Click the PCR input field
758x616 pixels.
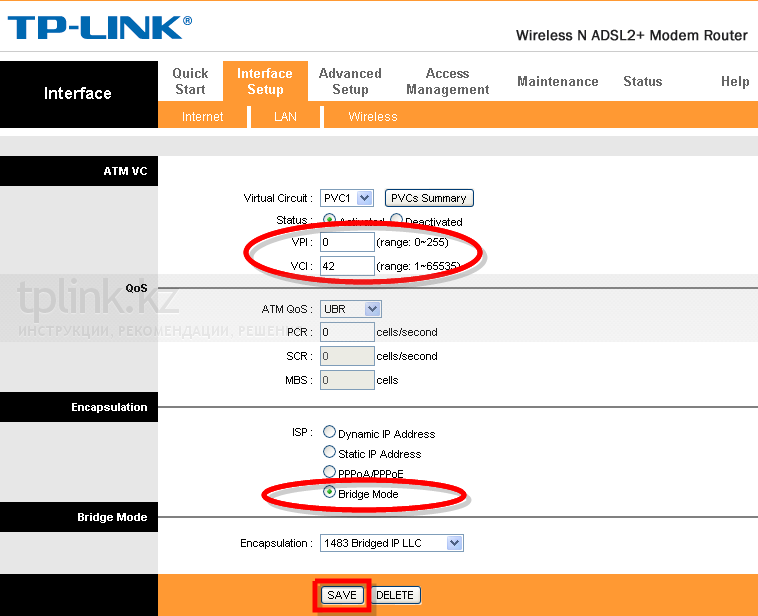point(347,332)
